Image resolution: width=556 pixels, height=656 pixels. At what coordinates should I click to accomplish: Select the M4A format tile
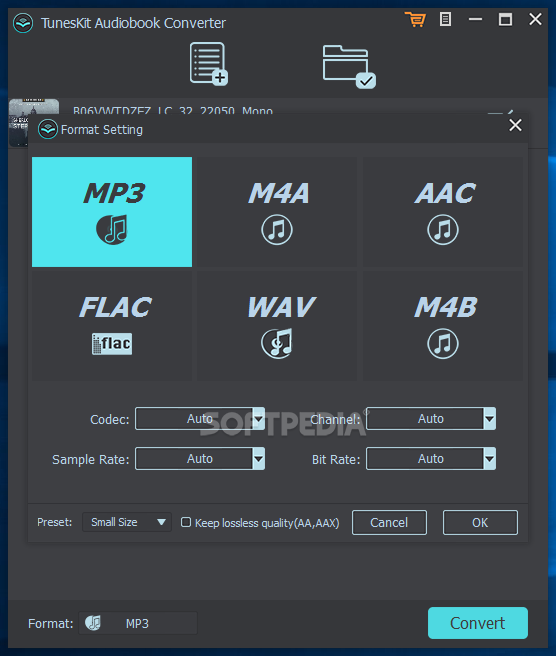tap(277, 212)
